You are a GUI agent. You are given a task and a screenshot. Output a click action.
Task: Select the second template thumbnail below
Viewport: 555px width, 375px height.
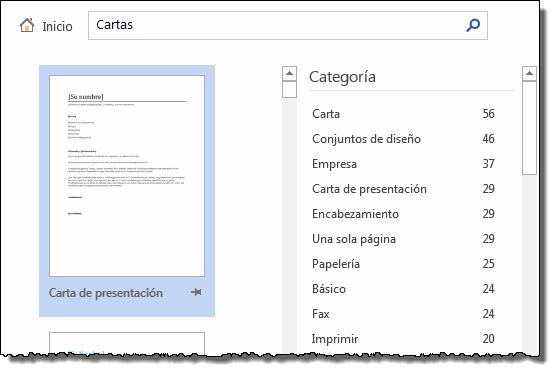127,343
